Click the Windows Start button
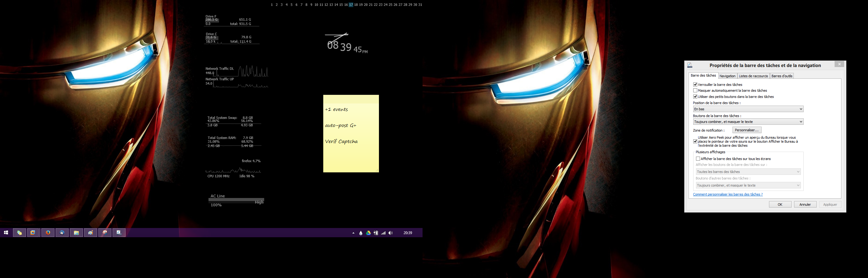This screenshot has height=278, width=868. pos(6,232)
